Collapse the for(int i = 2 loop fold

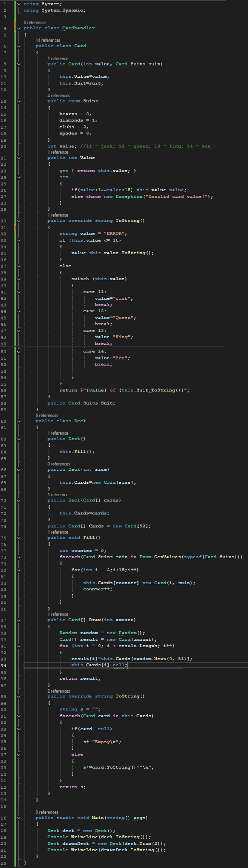[19, 570]
